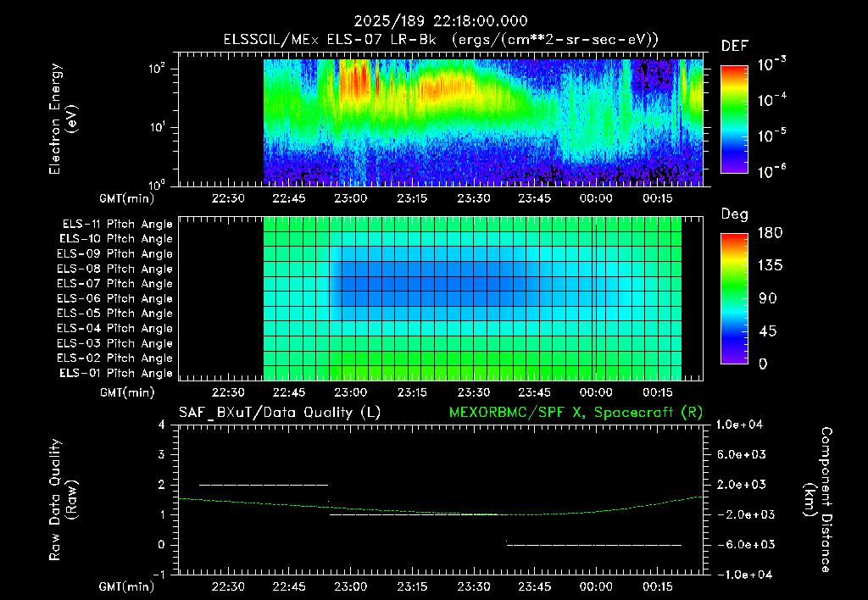Screen dimensions: 868x600
Task: Click the quality level 0 line segment
Action: point(594,545)
